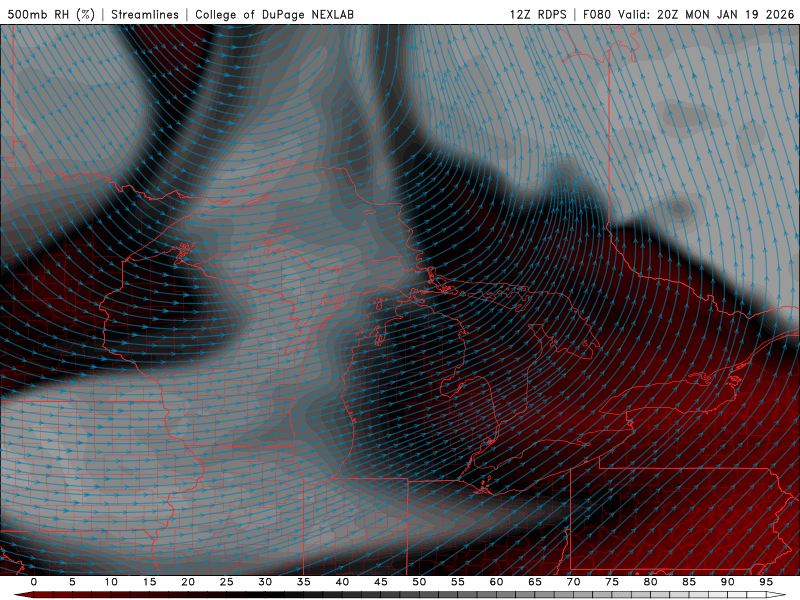
Task: Click the colorbar label "90"
Action: point(727,582)
